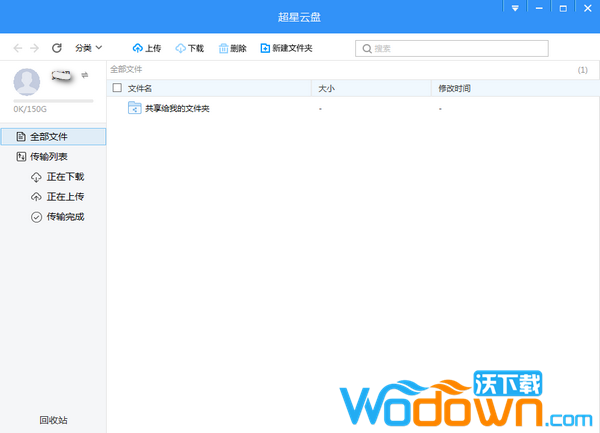Select 全部文件 in the sidebar

click(53, 137)
